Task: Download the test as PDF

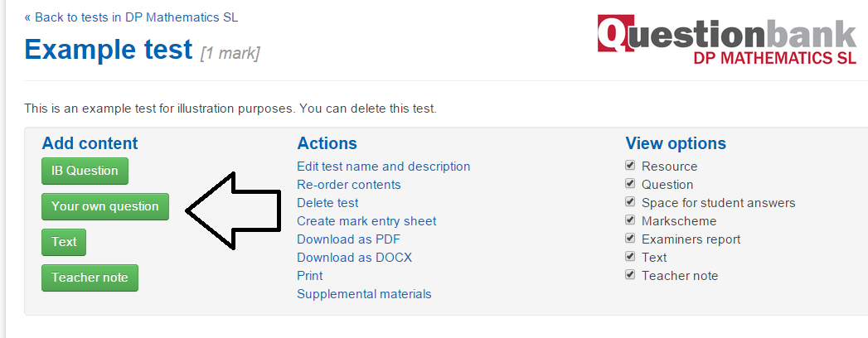Action: coord(348,239)
